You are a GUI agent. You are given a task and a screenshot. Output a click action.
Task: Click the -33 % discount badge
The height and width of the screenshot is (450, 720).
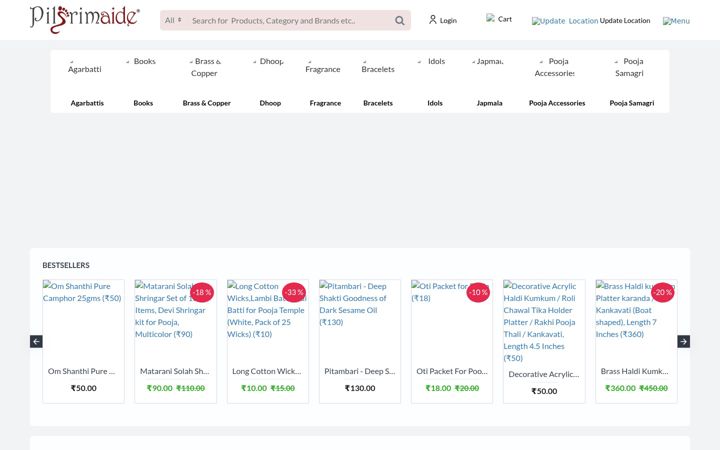tap(294, 292)
